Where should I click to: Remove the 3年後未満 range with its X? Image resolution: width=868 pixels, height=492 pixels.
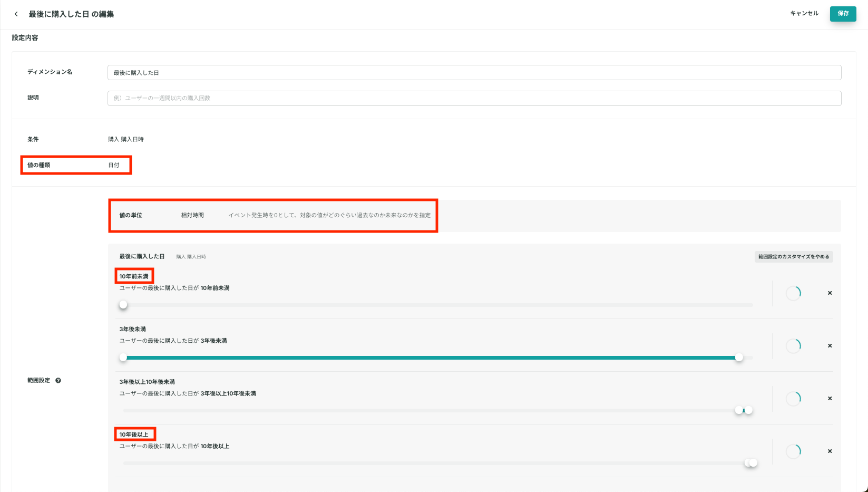coord(830,346)
